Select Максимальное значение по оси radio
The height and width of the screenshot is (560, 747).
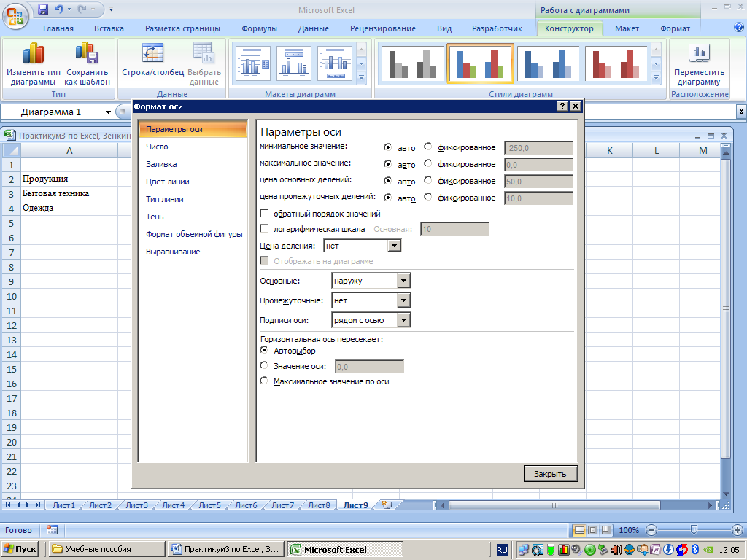pyautogui.click(x=264, y=381)
